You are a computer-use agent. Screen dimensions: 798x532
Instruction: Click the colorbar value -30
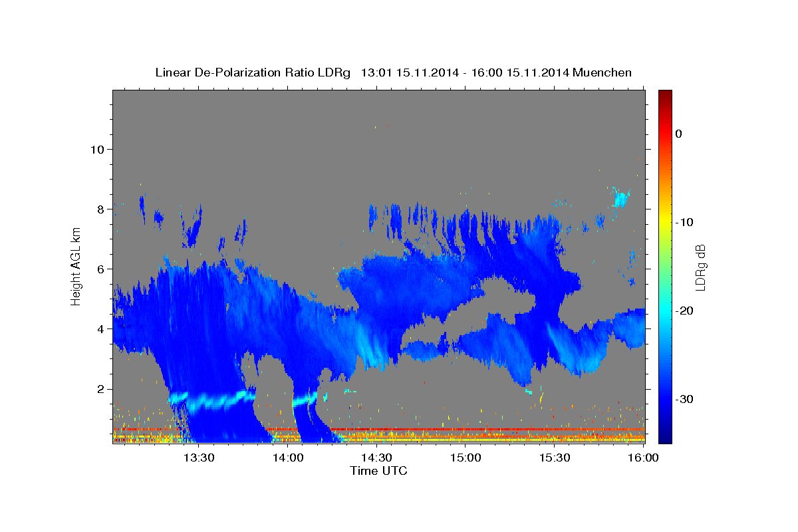tap(686, 399)
